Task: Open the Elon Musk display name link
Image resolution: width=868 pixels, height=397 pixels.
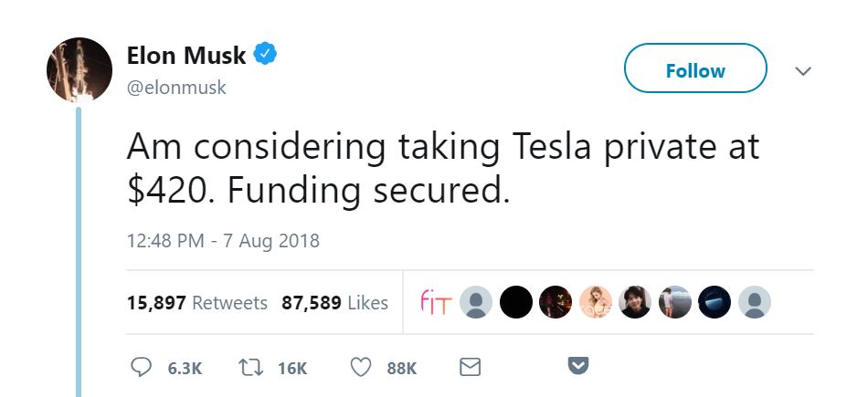Action: [186, 56]
